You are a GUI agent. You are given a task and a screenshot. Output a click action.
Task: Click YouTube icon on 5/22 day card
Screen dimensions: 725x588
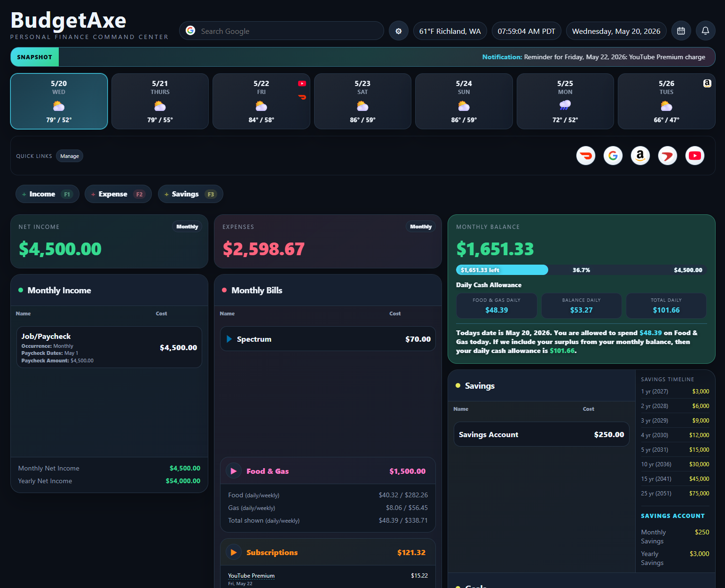(x=302, y=83)
